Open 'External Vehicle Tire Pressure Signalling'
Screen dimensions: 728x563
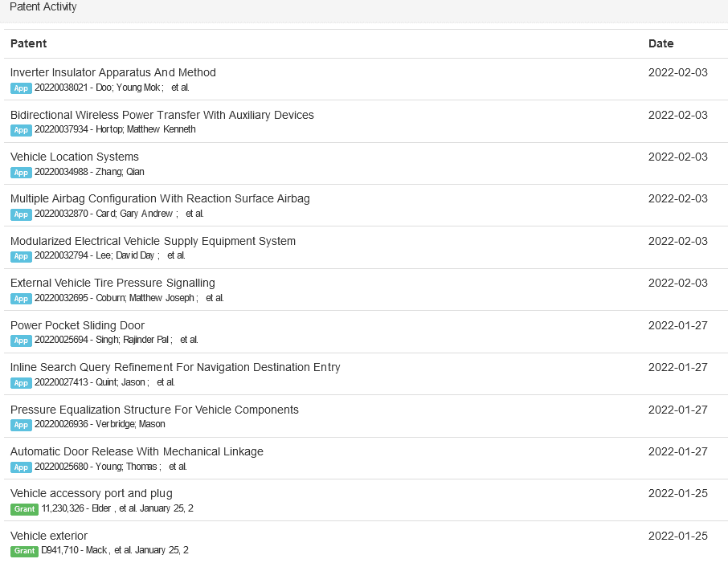click(x=112, y=284)
